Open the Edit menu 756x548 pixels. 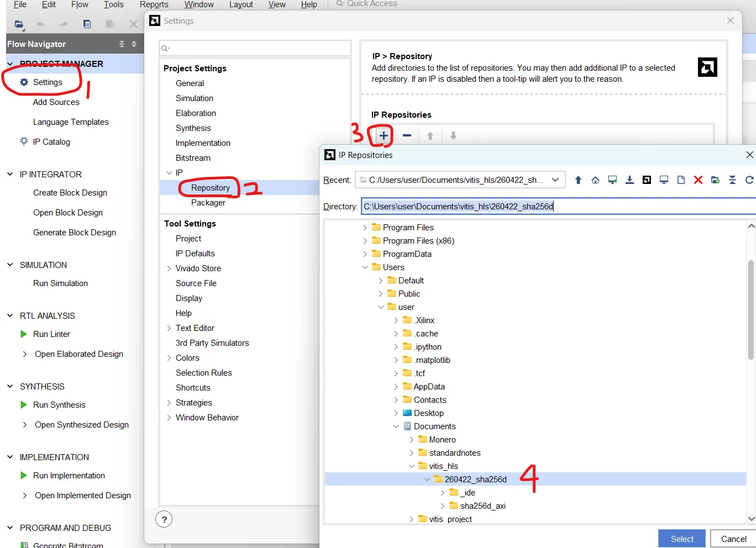pos(49,4)
